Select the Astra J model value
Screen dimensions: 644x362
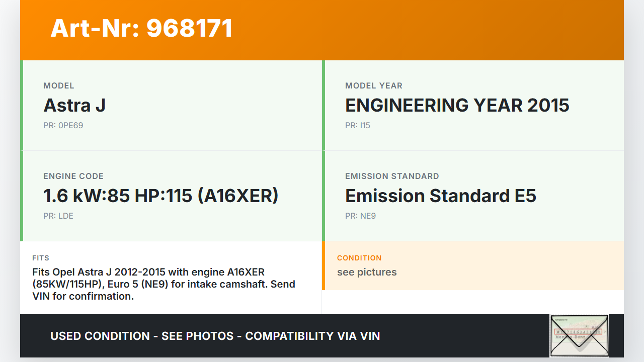coord(74,106)
